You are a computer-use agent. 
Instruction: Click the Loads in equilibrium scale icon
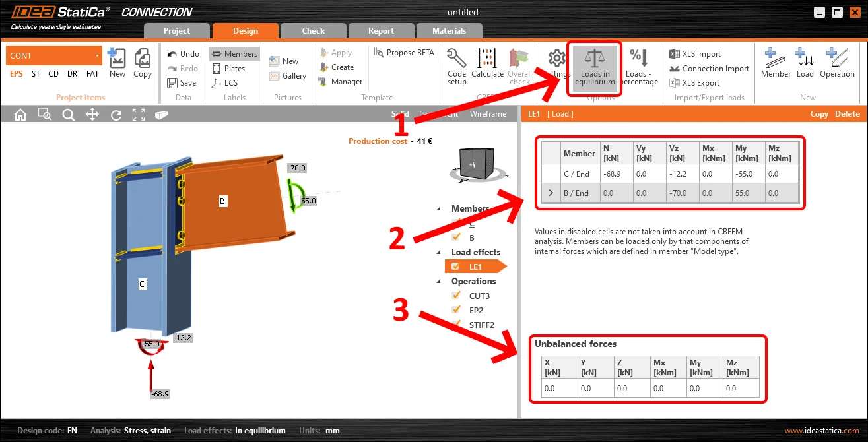595,58
